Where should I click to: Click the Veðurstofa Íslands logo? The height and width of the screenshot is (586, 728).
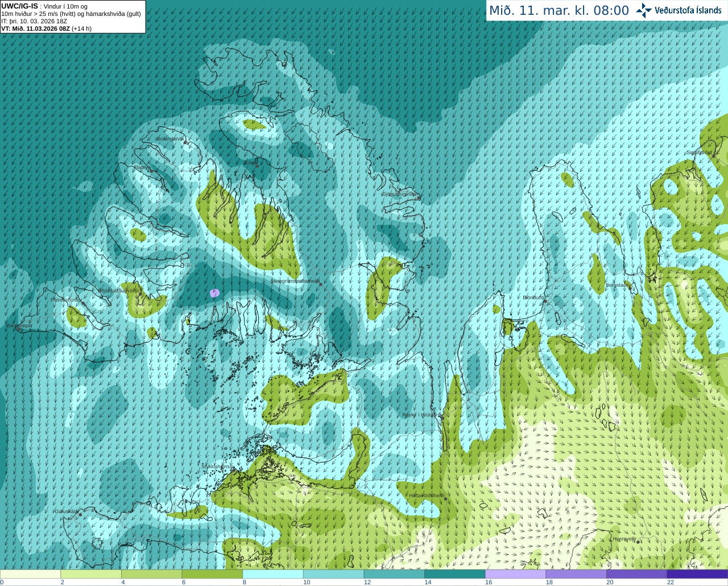(x=679, y=10)
